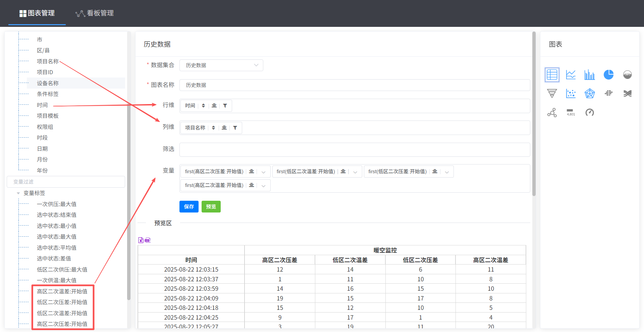Export preview table via Excel icon
The image size is (644, 332).
[141, 240]
